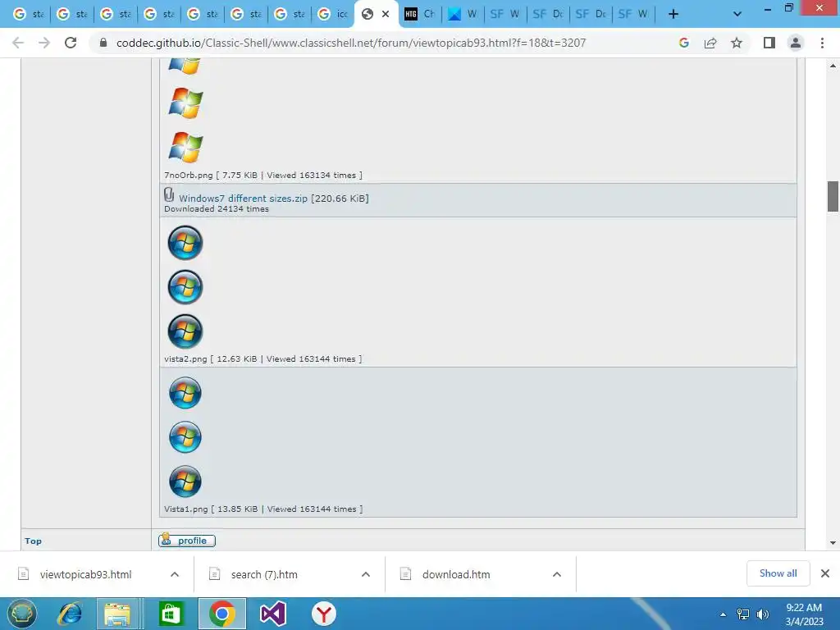Launch Internet Explorer from the taskbar
The image size is (840, 630).
click(x=71, y=614)
